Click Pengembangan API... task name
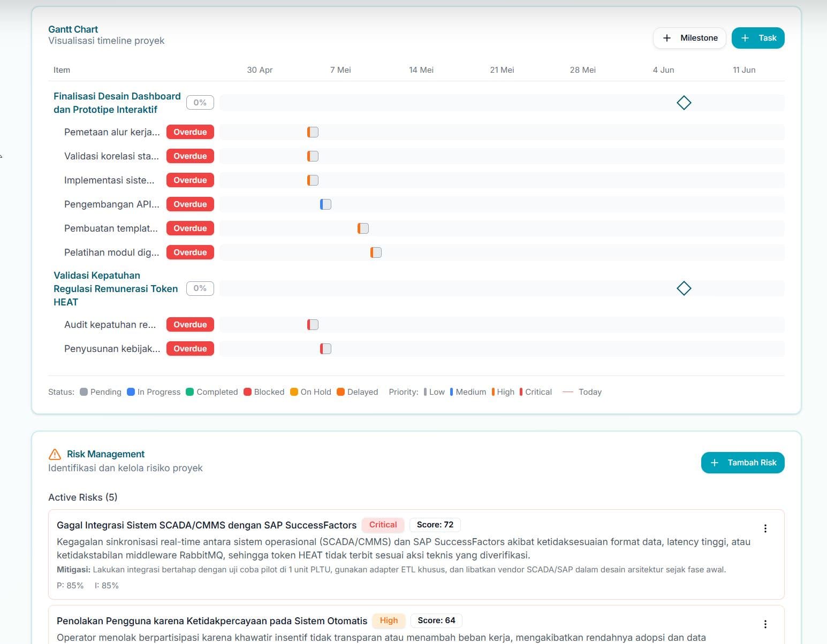 click(x=112, y=204)
